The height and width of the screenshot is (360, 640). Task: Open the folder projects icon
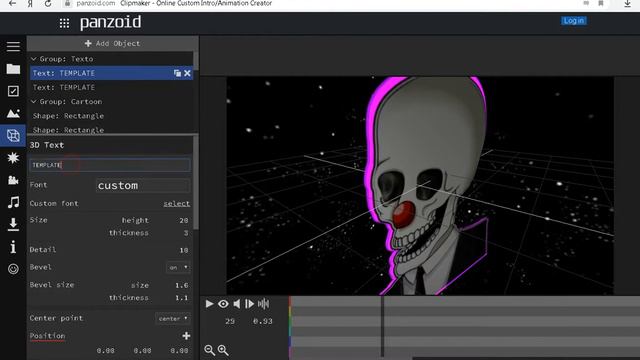coord(13,69)
